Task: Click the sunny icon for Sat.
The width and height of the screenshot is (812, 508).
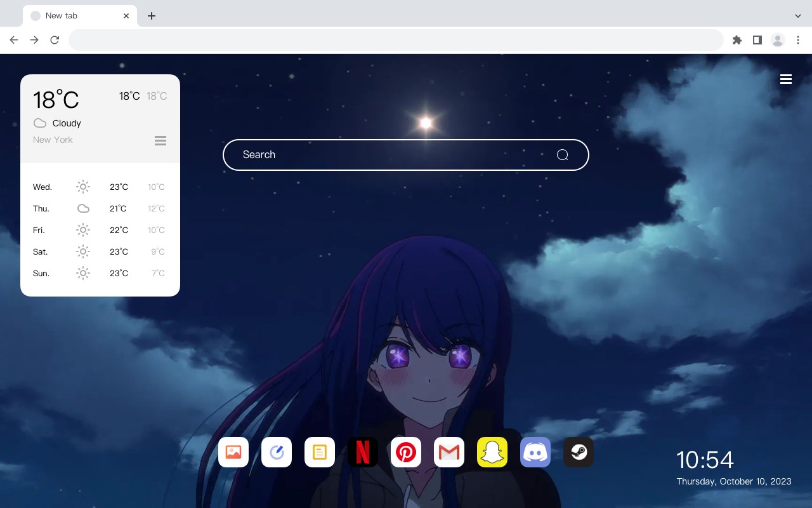Action: (x=83, y=251)
